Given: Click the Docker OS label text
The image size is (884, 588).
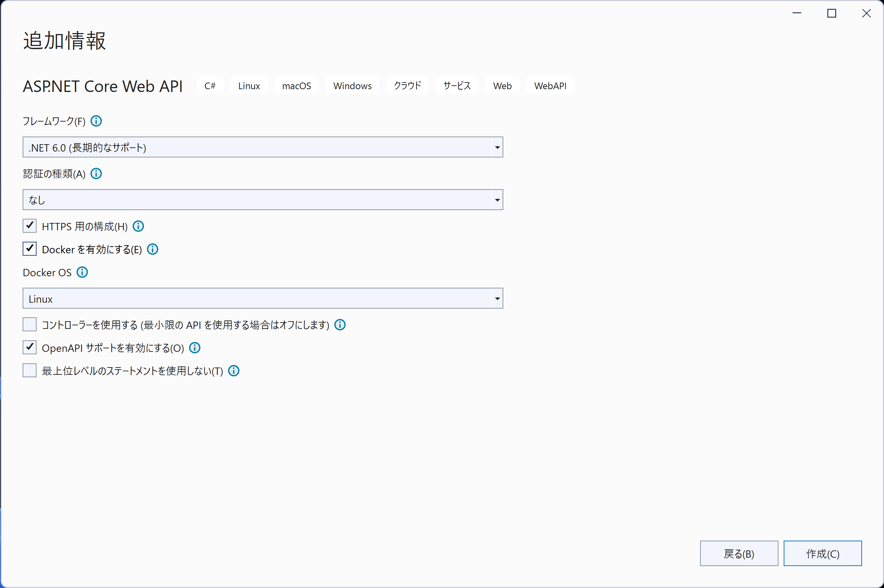Looking at the screenshot, I should pyautogui.click(x=47, y=273).
